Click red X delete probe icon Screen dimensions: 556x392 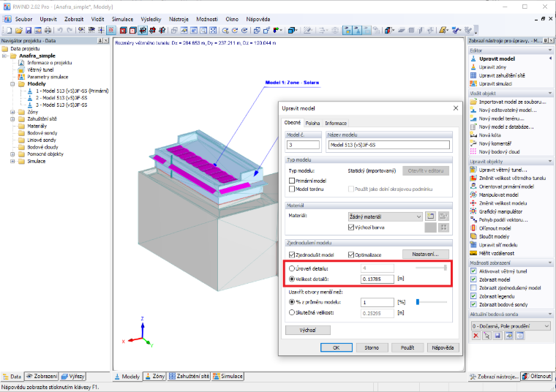coord(476,336)
